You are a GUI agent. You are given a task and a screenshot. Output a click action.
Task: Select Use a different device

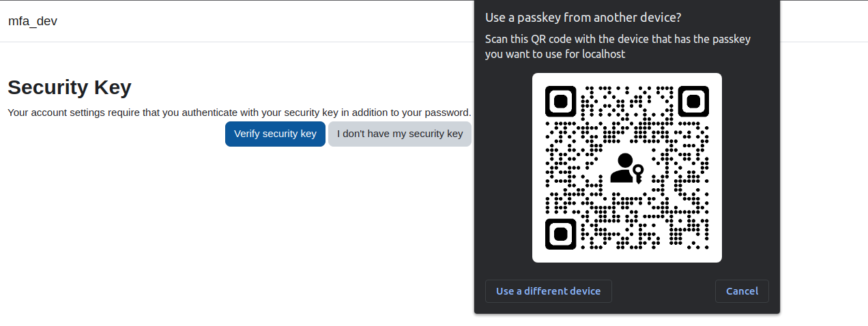tap(549, 291)
